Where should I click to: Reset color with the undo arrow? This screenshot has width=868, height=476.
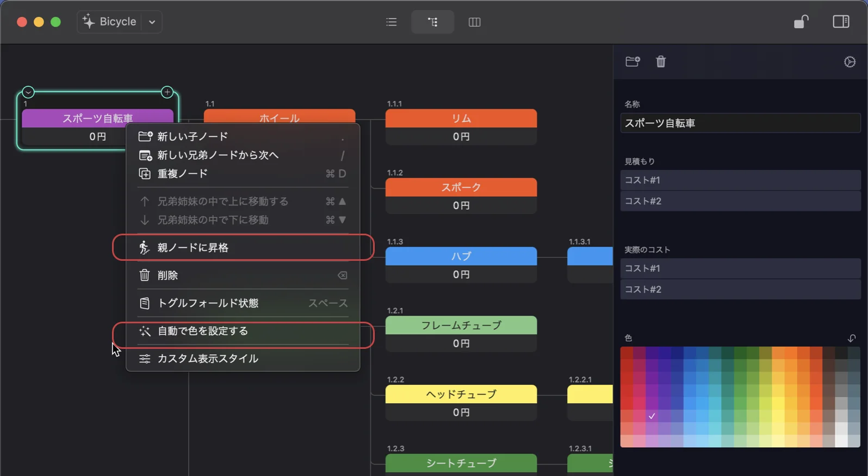click(852, 338)
